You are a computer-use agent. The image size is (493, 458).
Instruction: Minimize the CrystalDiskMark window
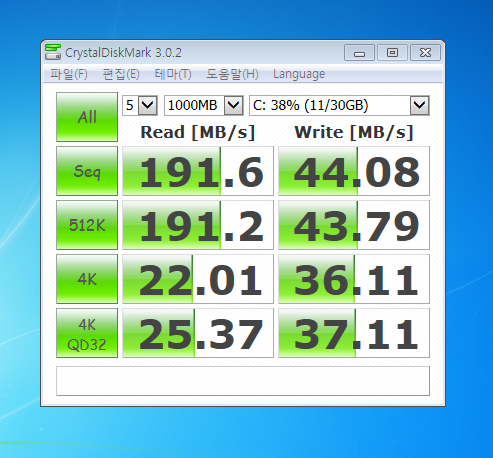coord(359,53)
